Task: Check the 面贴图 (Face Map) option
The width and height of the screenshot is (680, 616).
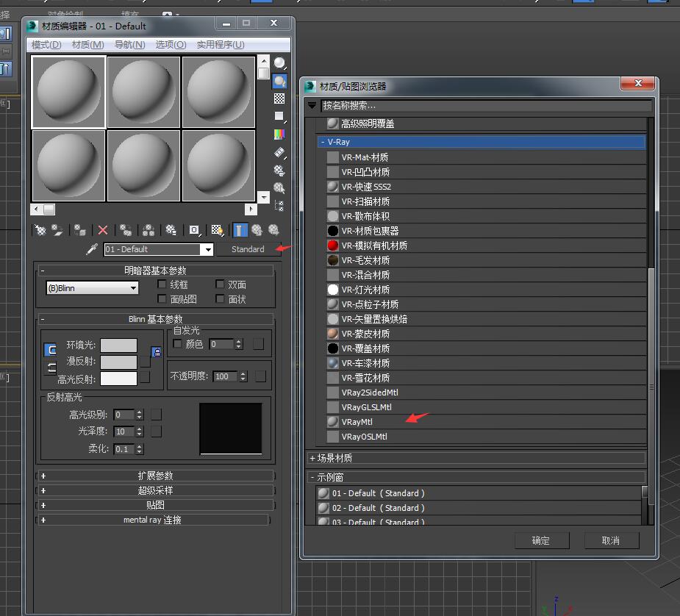Action: click(x=162, y=298)
